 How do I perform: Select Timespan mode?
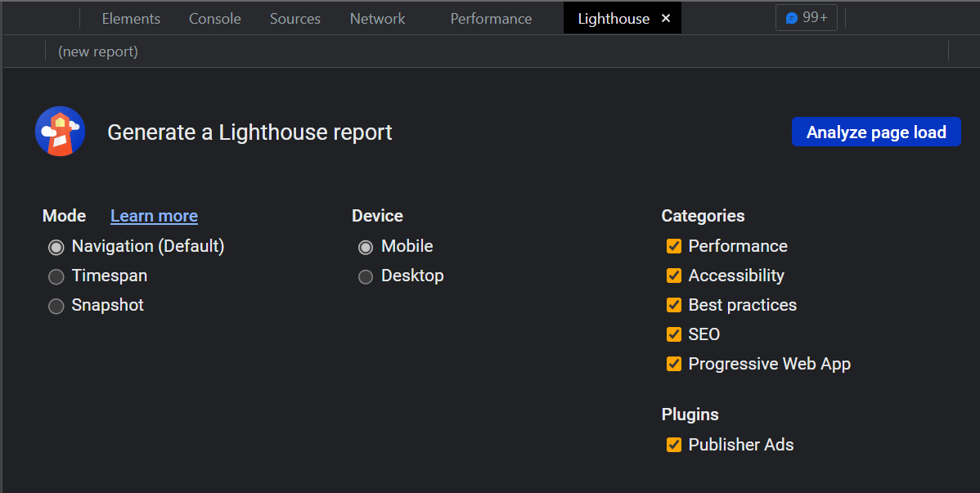click(x=56, y=276)
